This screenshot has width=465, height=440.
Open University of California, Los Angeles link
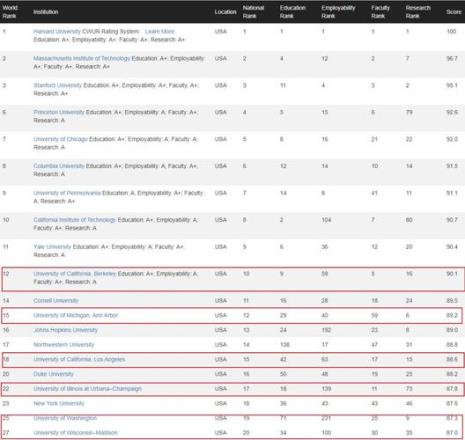[79, 359]
